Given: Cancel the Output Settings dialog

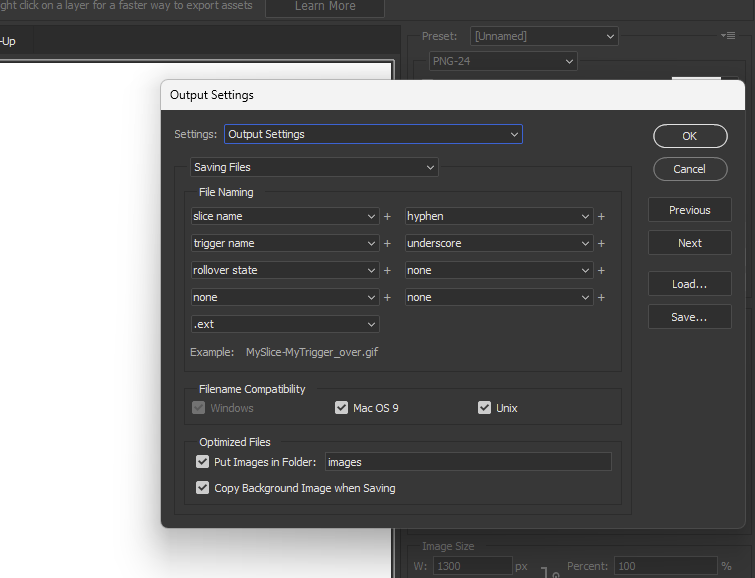Looking at the screenshot, I should [x=689, y=169].
